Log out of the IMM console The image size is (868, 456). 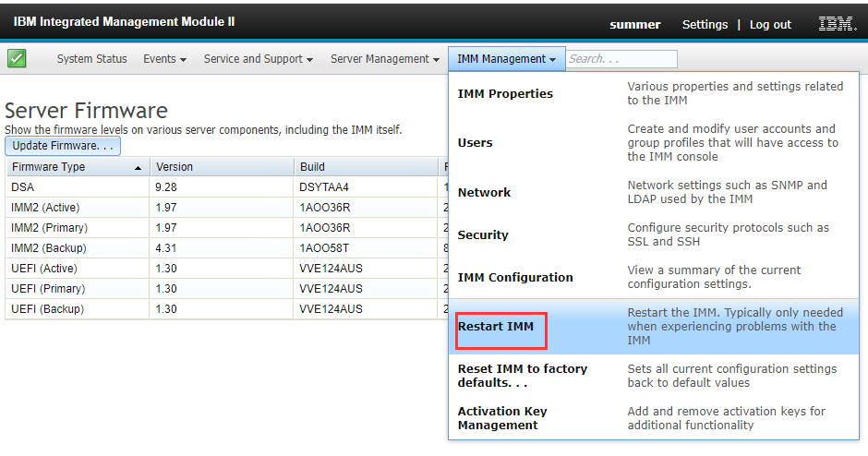[x=770, y=24]
